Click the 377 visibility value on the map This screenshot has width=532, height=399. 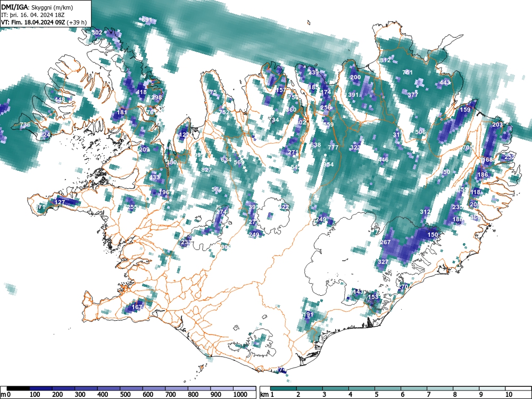coord(413,95)
